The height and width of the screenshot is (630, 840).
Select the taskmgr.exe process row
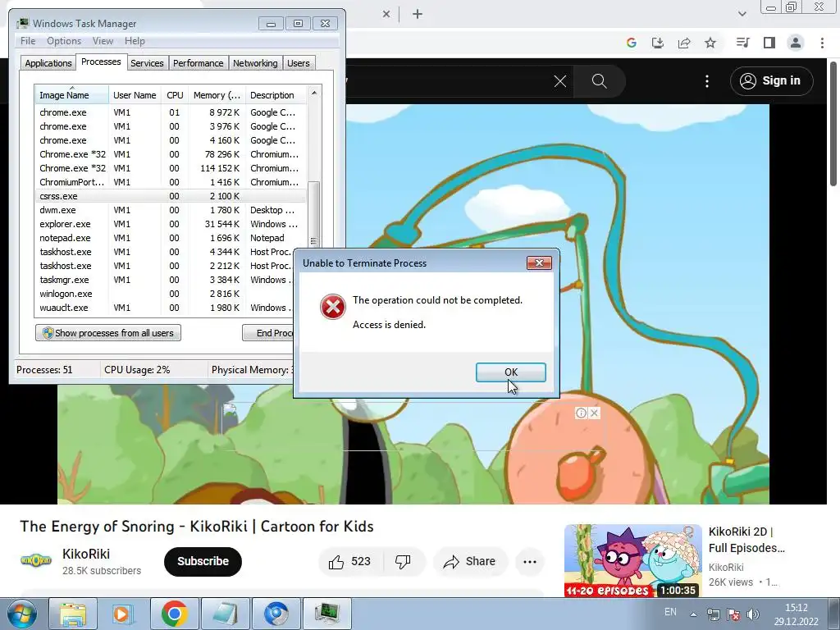click(x=164, y=280)
